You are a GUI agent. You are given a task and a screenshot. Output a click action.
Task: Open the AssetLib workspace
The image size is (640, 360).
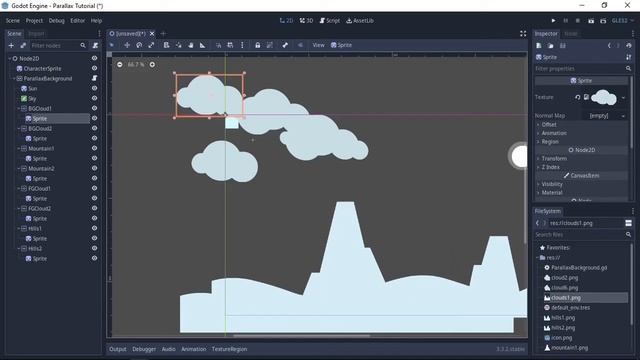tap(360, 20)
